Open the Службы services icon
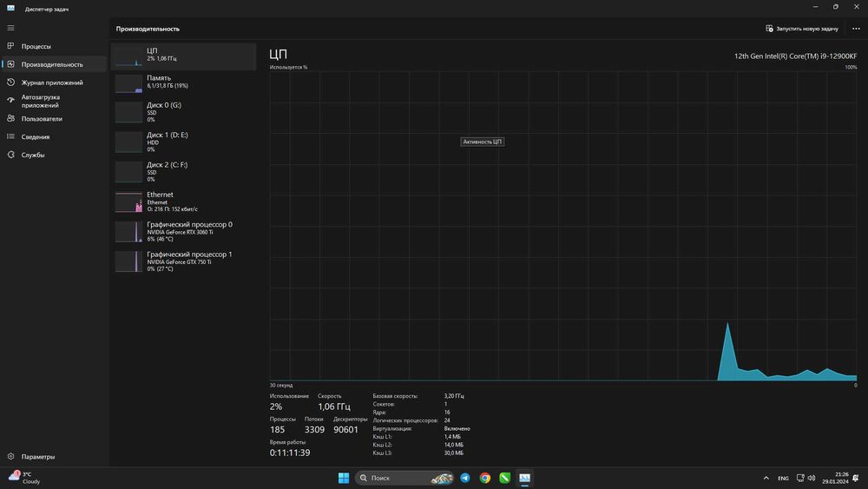 (10, 155)
